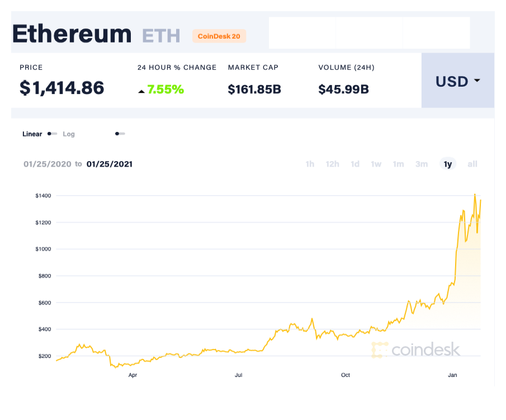Toggle the unlabeled switch right of Log
The image size is (506, 420).
(120, 134)
